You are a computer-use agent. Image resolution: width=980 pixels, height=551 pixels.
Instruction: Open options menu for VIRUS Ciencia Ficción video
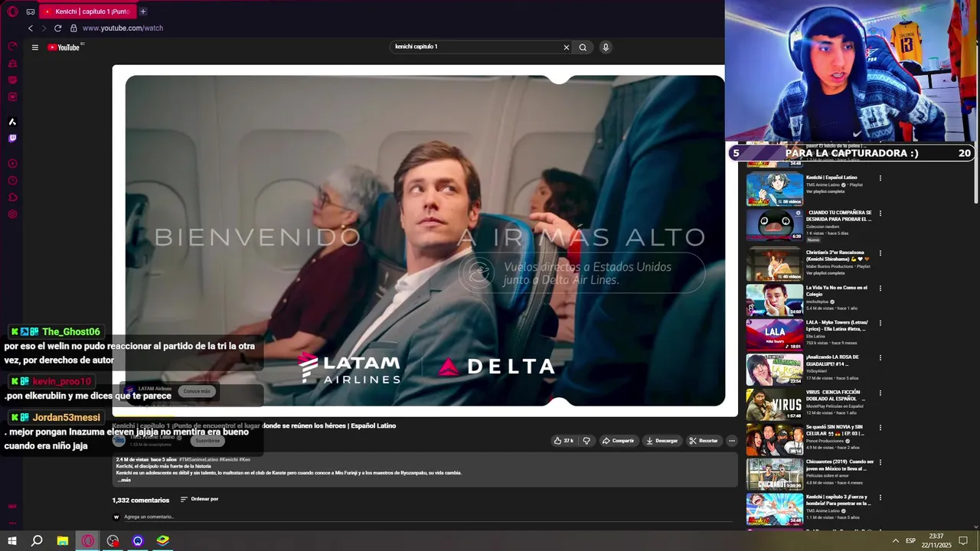[880, 393]
